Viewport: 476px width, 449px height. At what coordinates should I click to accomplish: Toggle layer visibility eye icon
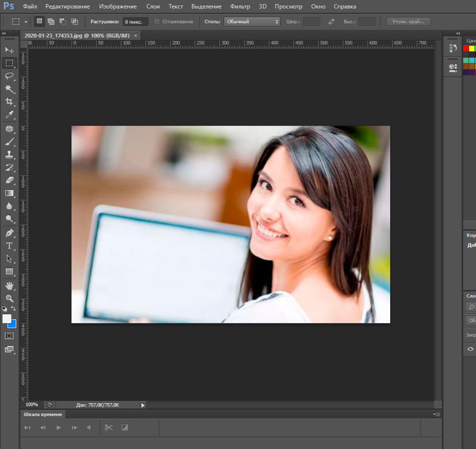[470, 349]
